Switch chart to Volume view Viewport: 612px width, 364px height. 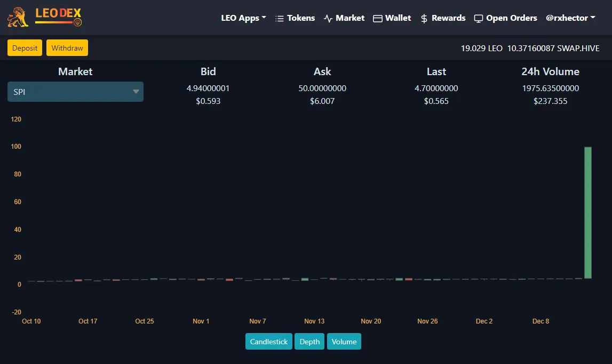(x=344, y=342)
